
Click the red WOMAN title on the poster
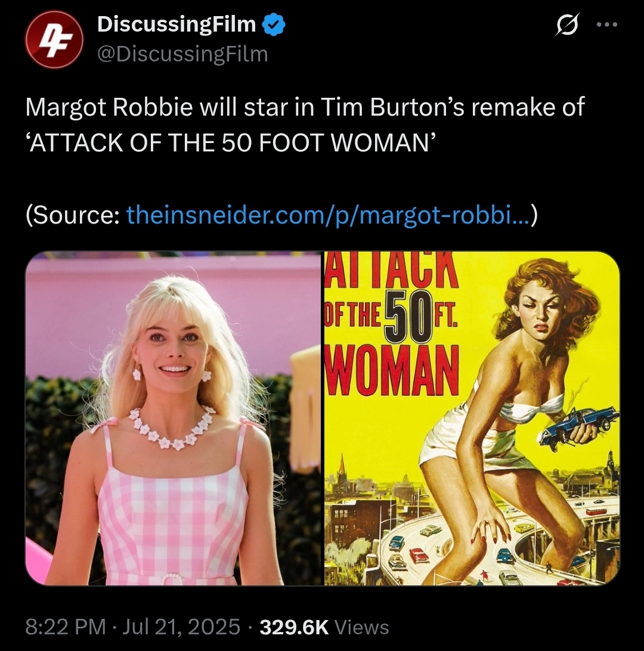(391, 370)
